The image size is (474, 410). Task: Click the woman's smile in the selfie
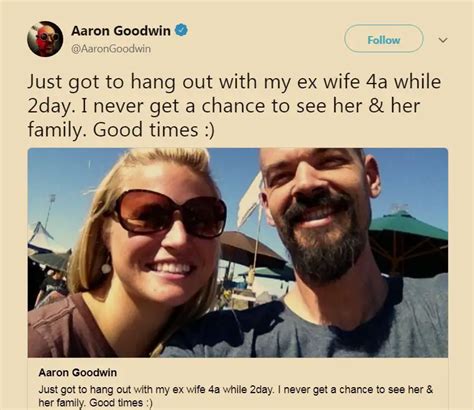point(169,268)
